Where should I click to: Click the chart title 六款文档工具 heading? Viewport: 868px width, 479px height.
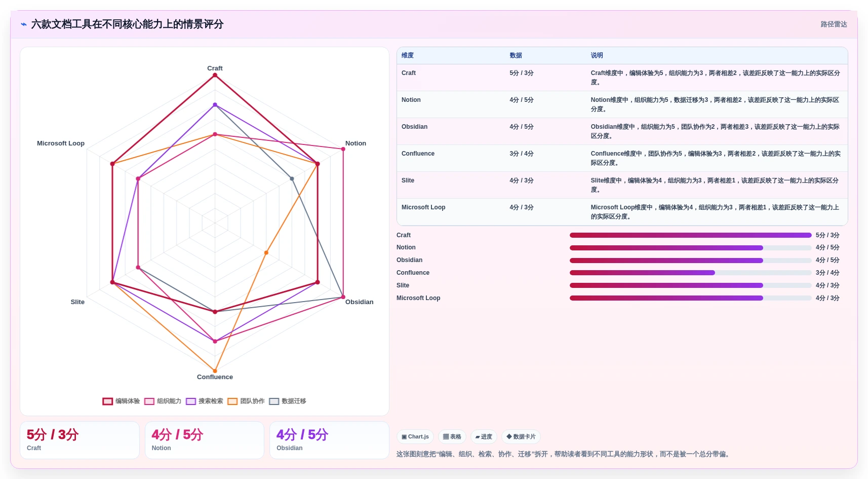(x=127, y=24)
